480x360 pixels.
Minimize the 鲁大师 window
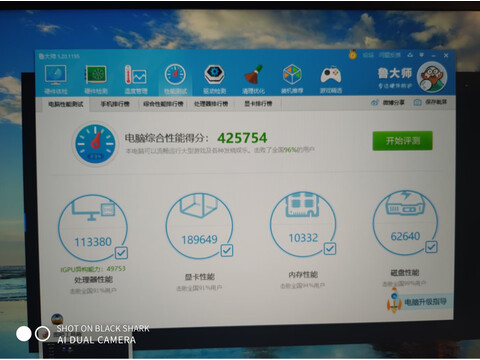(433, 55)
